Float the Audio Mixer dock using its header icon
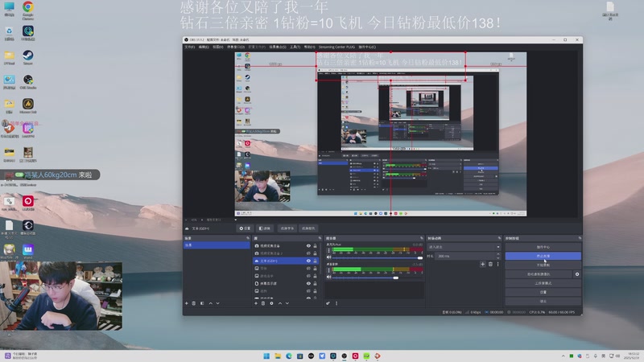 pos(421,238)
